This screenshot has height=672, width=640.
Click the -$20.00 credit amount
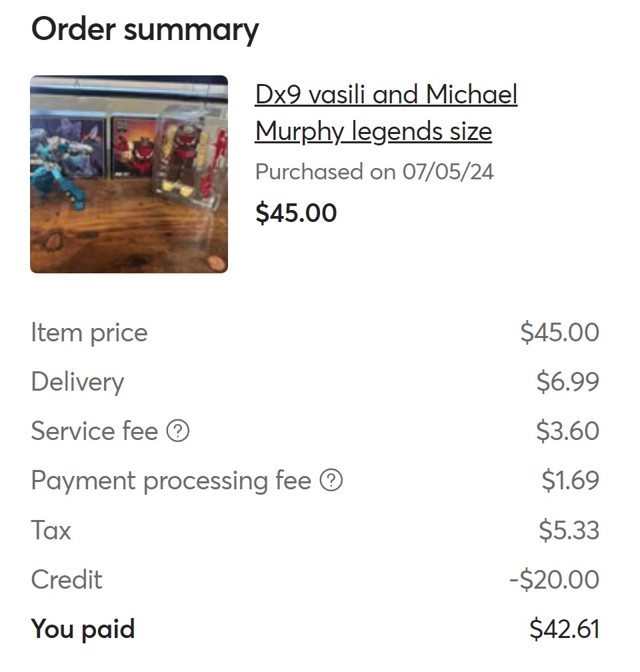[554, 579]
